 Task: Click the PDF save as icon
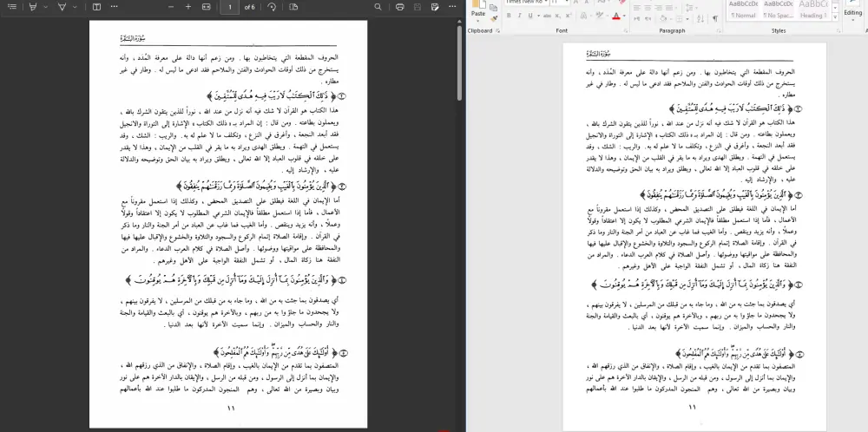435,7
